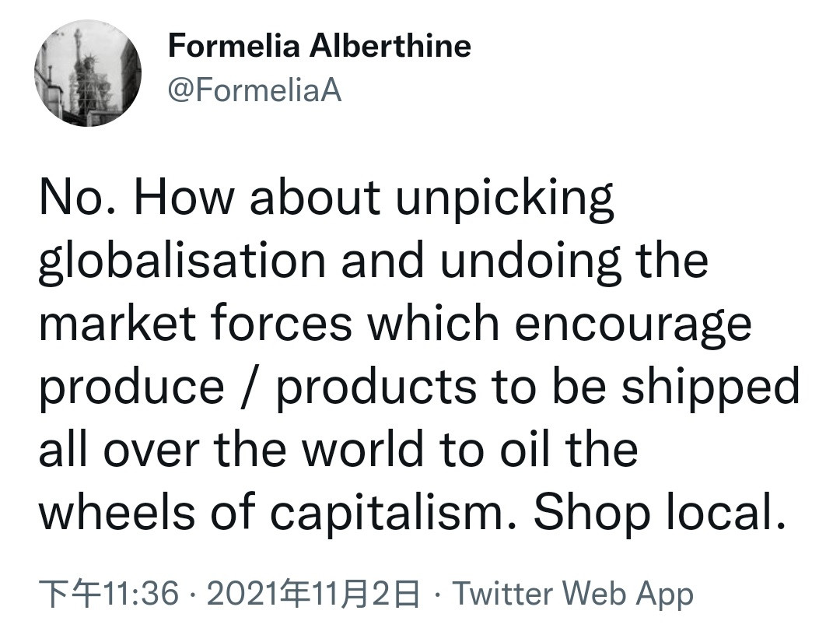The image size is (840, 635).
Task: Open the Twitter Web App source link
Action: tap(572, 595)
